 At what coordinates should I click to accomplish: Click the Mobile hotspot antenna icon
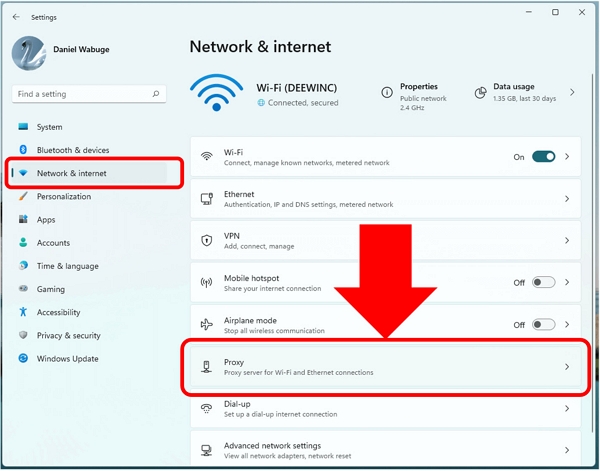tap(207, 283)
